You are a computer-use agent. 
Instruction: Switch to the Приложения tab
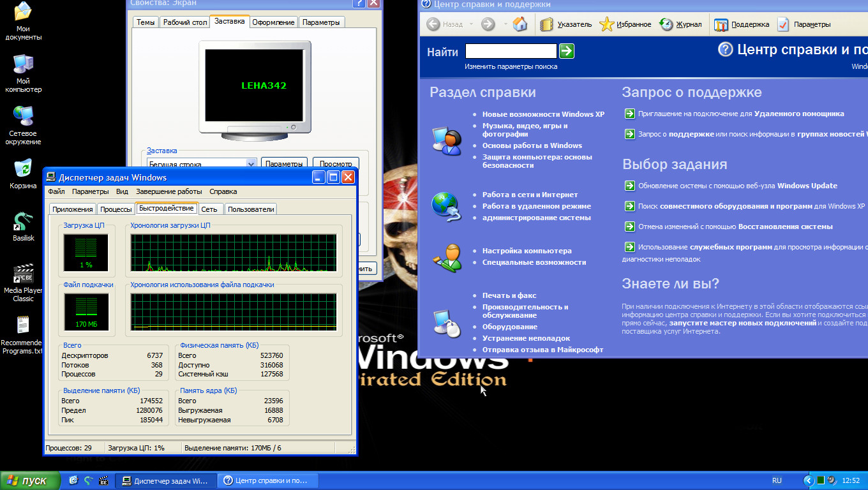[73, 209]
